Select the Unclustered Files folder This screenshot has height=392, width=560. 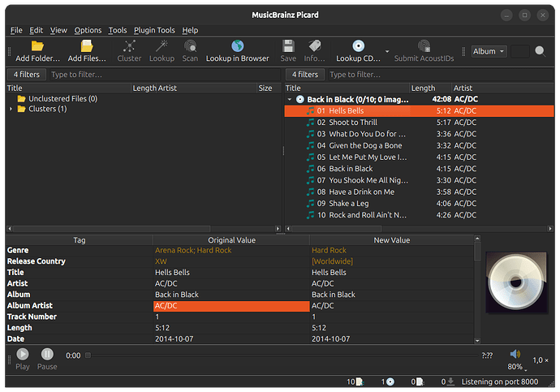click(x=62, y=99)
